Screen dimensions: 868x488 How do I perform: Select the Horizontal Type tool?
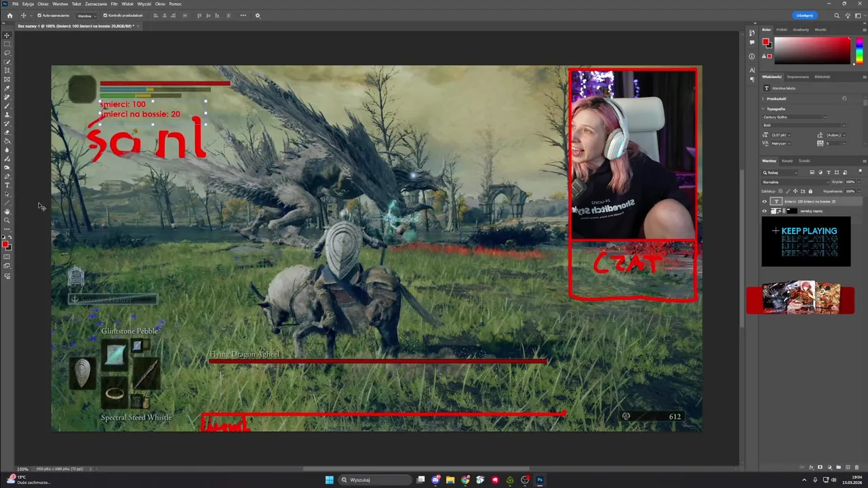[x=7, y=185]
